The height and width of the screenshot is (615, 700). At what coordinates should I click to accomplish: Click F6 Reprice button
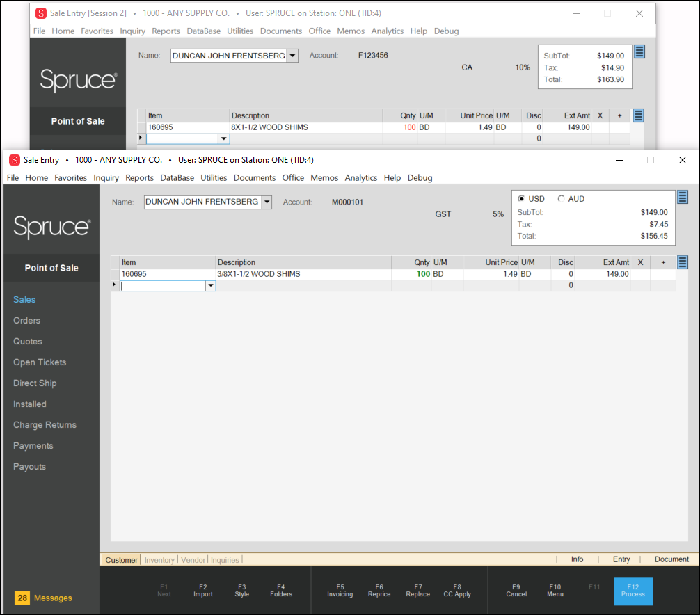click(x=379, y=591)
